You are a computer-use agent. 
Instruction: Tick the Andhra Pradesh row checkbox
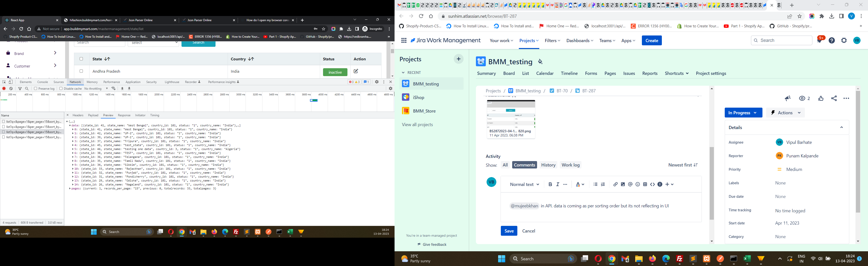point(81,71)
